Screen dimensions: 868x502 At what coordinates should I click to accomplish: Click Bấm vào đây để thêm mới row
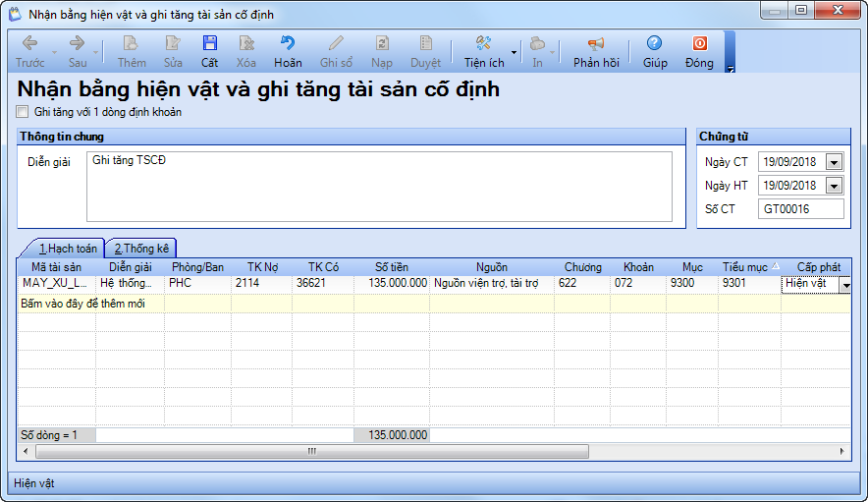pos(434,304)
